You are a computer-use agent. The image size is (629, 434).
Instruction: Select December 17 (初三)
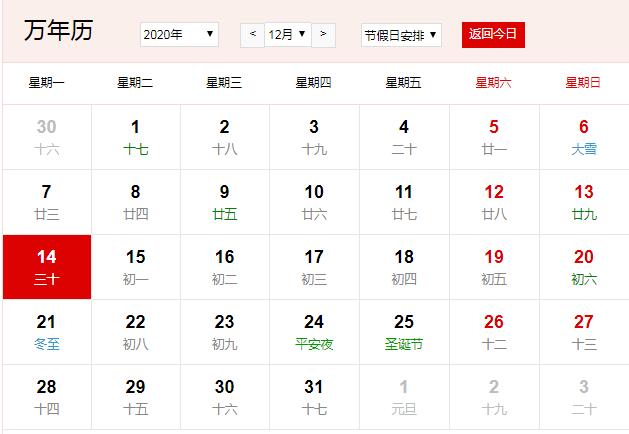click(x=314, y=267)
